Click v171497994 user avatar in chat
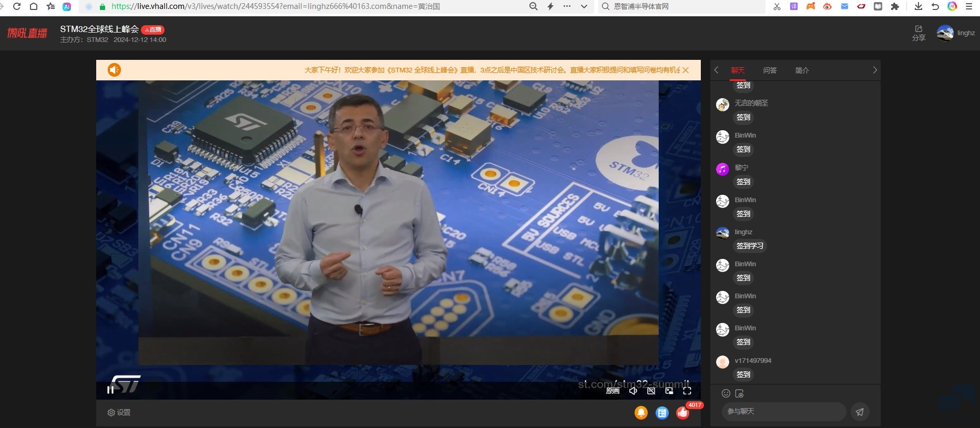Image resolution: width=980 pixels, height=428 pixels. coord(722,362)
